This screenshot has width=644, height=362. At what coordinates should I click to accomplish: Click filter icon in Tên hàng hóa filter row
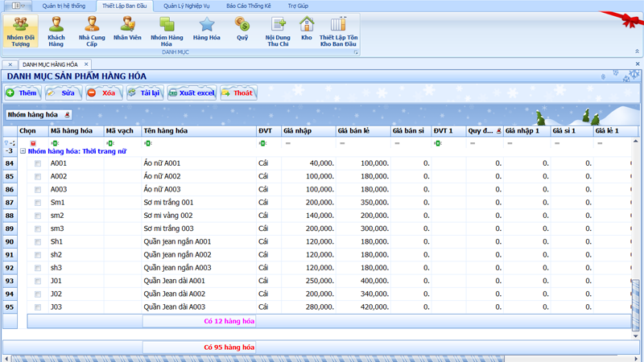pyautogui.click(x=148, y=143)
